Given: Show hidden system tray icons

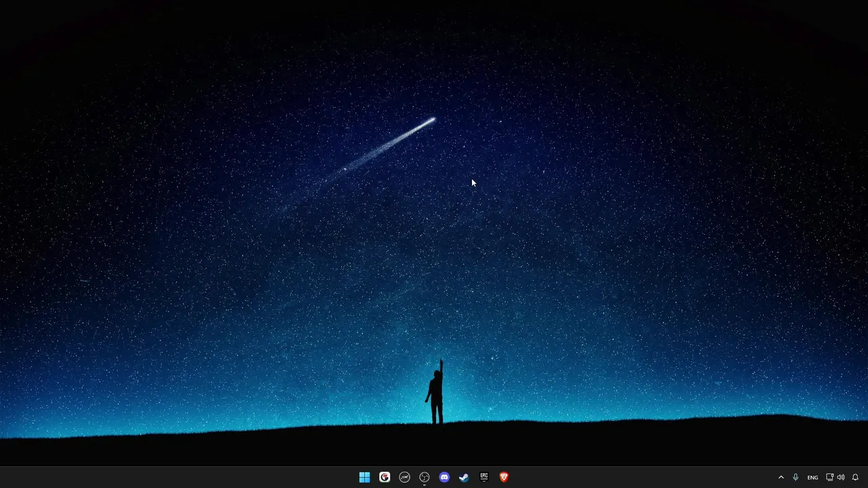Looking at the screenshot, I should click(x=781, y=477).
